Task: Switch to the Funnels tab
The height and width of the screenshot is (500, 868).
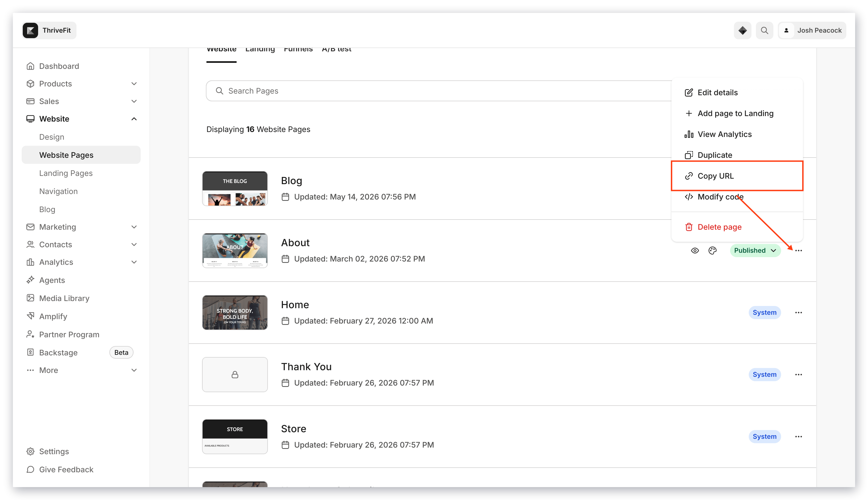Action: [x=298, y=50]
